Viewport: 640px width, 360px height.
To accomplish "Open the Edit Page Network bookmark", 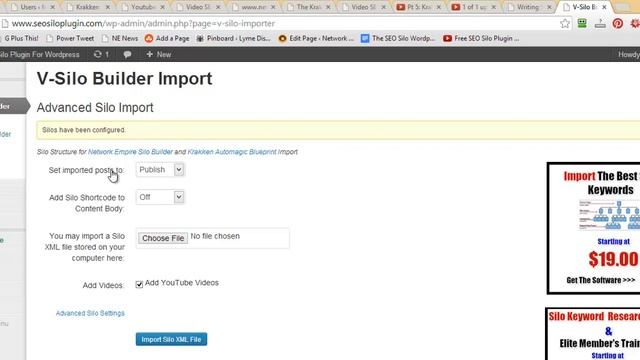I will [x=316, y=38].
